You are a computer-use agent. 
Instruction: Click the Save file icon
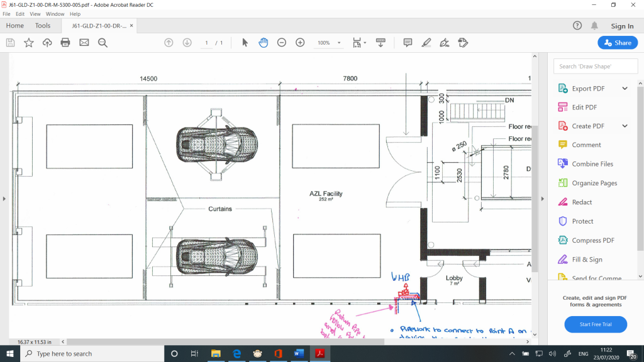tap(10, 43)
